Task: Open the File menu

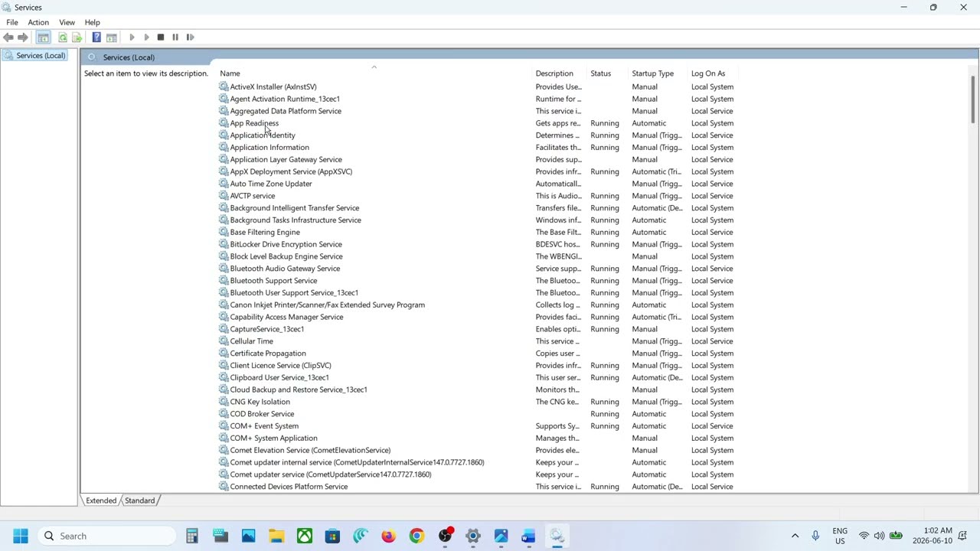Action: [12, 22]
